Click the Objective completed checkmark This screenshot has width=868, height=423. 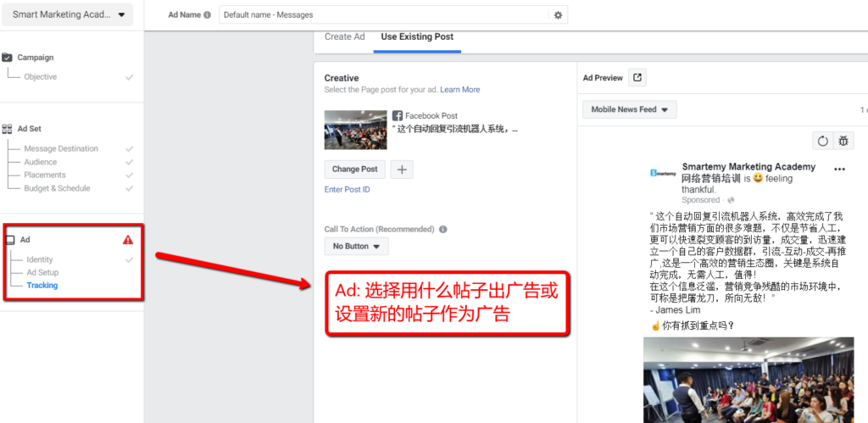coord(129,77)
